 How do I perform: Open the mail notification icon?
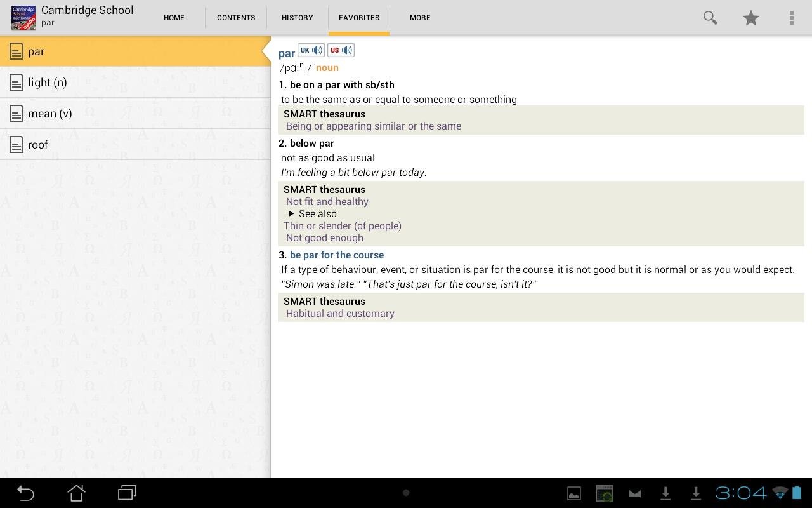coord(635,493)
